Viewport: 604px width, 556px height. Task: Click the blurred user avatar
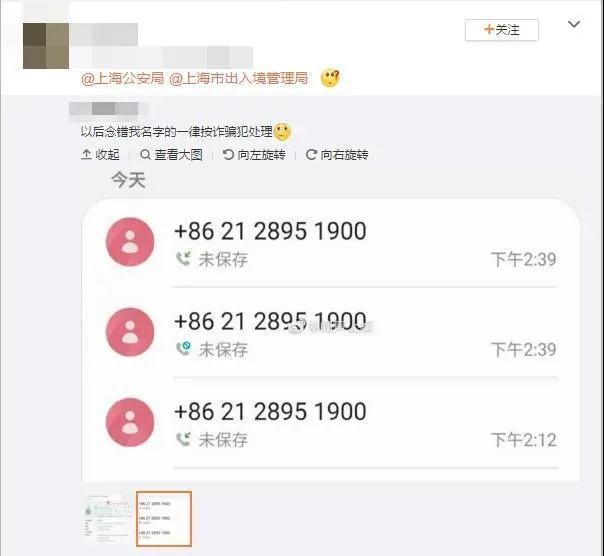point(46,46)
